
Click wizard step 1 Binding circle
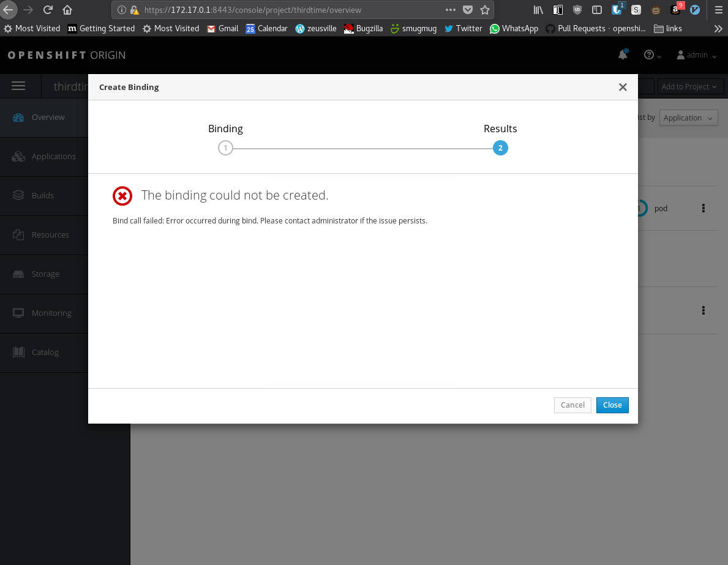point(226,148)
